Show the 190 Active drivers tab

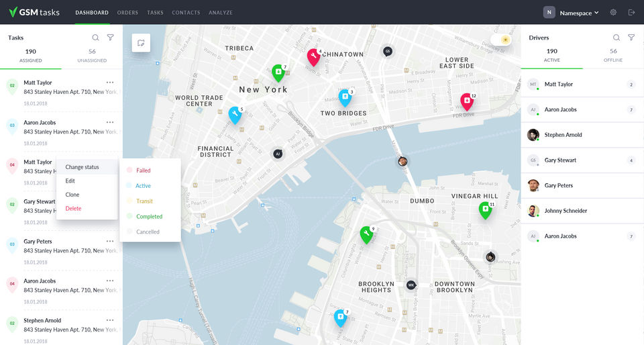(x=552, y=55)
